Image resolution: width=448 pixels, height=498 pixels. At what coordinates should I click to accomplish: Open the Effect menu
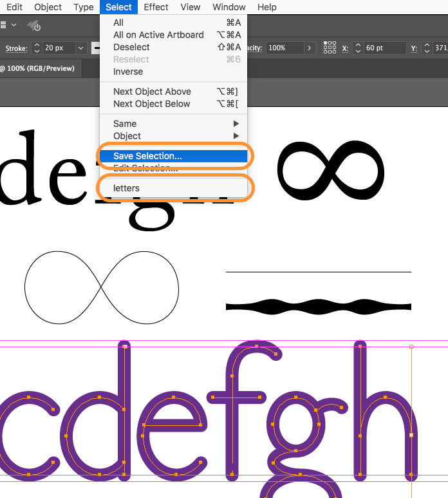point(156,7)
